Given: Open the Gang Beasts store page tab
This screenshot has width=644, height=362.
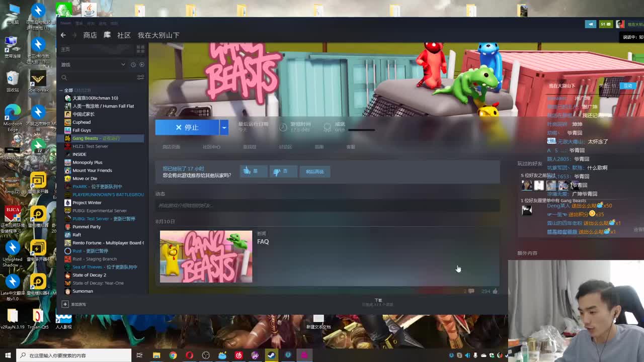Looking at the screenshot, I should (171, 147).
